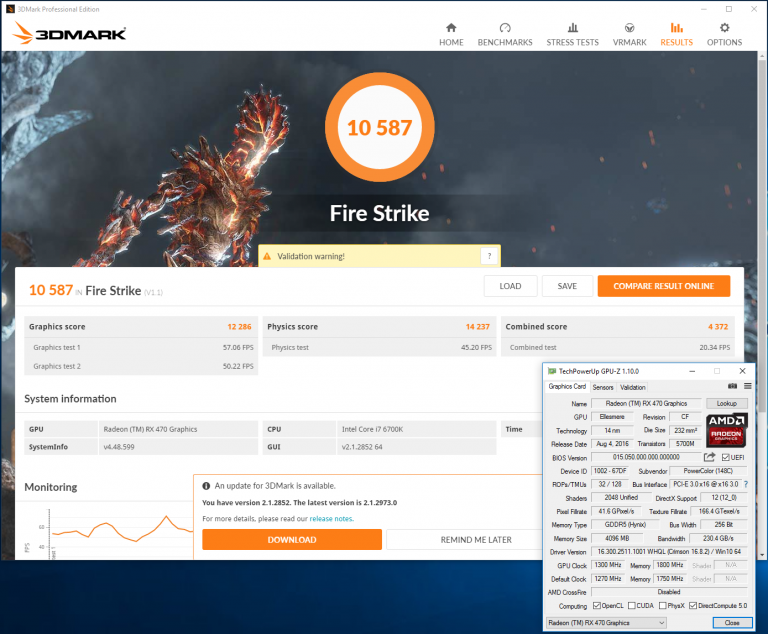Toggle the DirectCompute 5.0 checkbox
The image size is (768, 634).
pos(693,606)
